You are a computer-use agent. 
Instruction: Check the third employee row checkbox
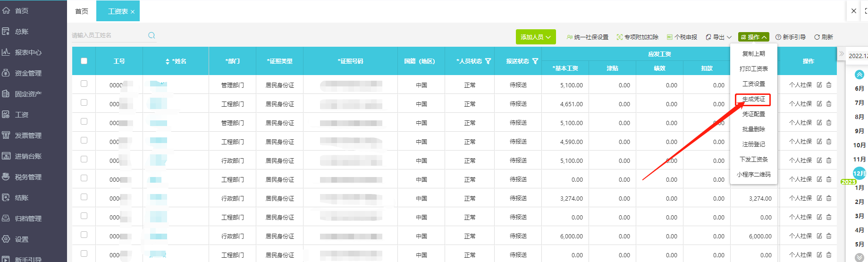coord(84,121)
